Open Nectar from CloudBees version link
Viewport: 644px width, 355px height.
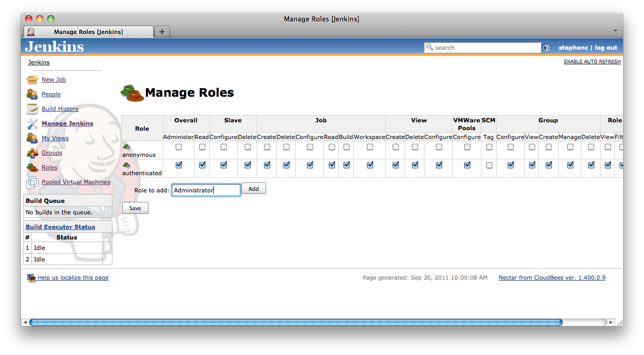click(x=552, y=278)
